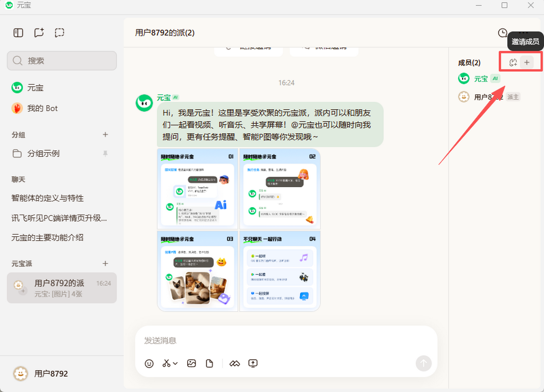544x392 pixels.
Task: Create a new 元宝派 with plus
Action: [105, 263]
